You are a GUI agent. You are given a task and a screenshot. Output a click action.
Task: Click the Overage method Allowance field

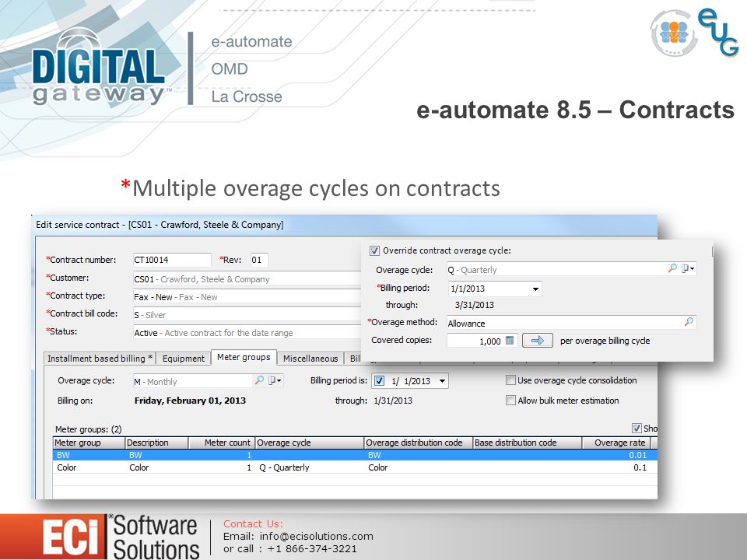[x=571, y=323]
